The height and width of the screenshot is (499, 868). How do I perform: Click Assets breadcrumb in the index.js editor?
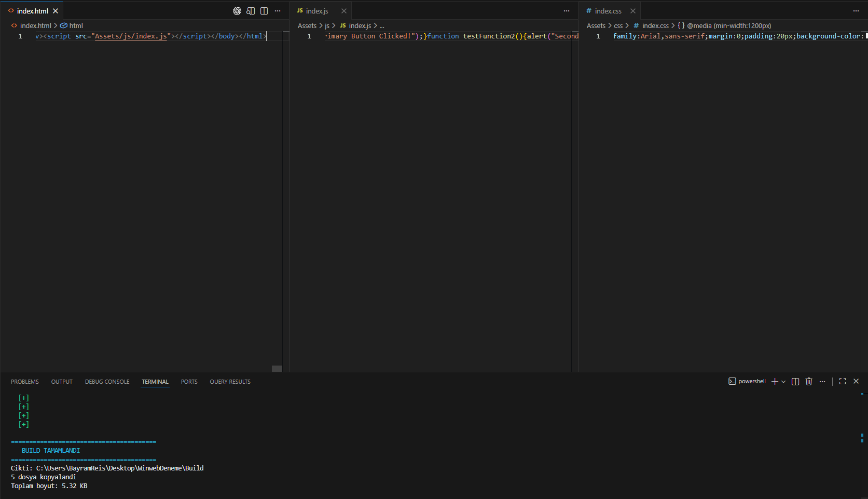point(307,25)
